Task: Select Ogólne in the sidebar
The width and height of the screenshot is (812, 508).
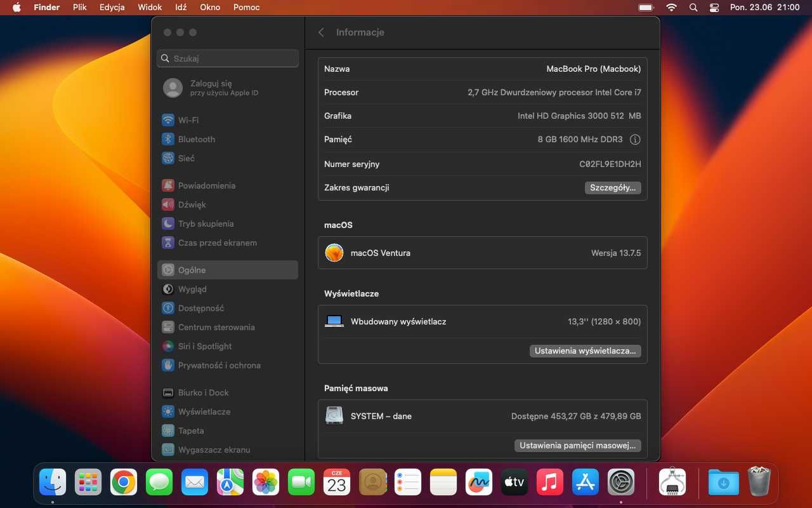Action: pyautogui.click(x=228, y=270)
